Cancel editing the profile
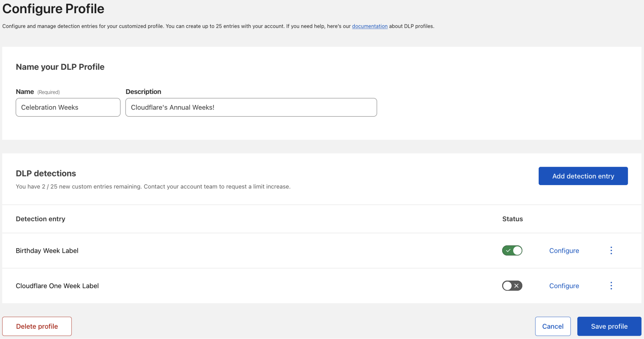Image resolution: width=644 pixels, height=339 pixels. pos(553,326)
